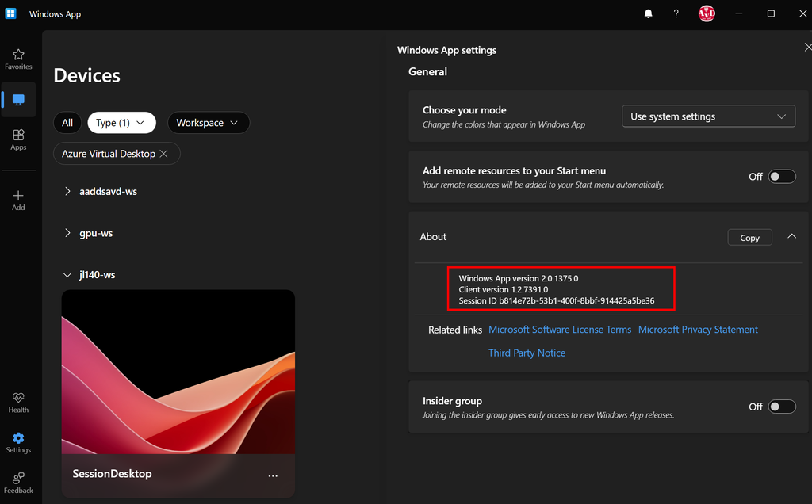
Task: Maximize the Windows App window
Action: click(x=771, y=13)
